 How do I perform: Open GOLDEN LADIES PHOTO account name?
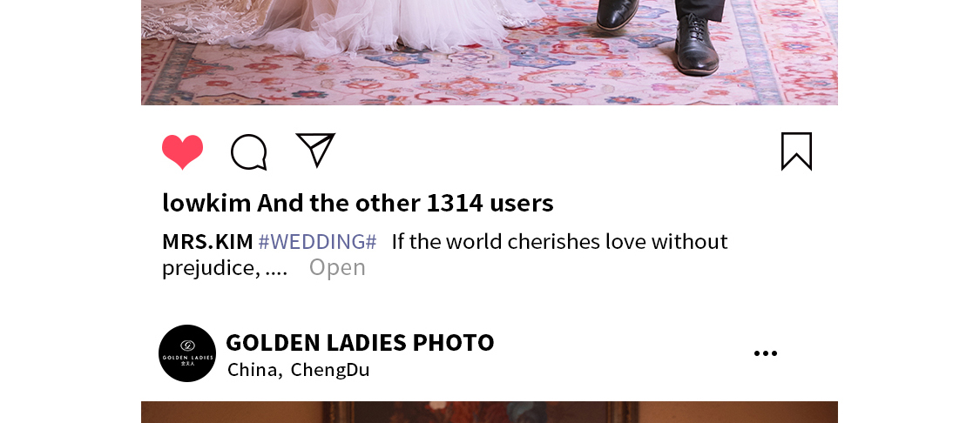360,342
